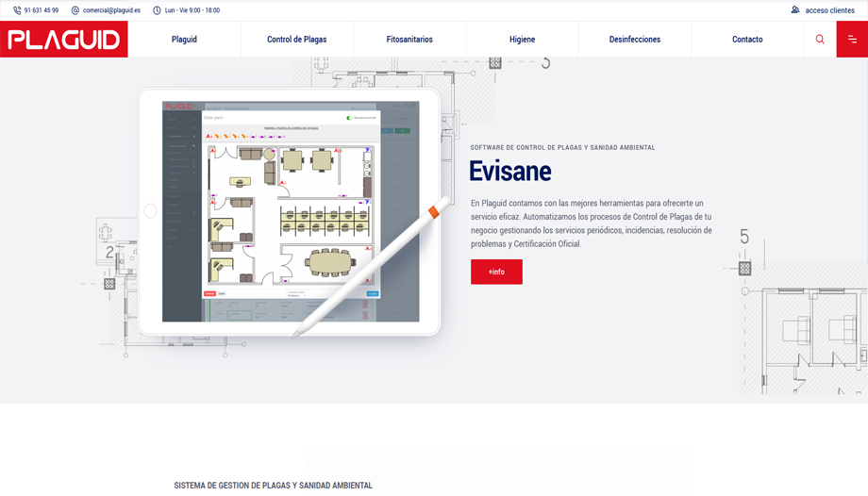The width and height of the screenshot is (868, 496).
Task: Click the email at-sign icon
Action: (75, 10)
